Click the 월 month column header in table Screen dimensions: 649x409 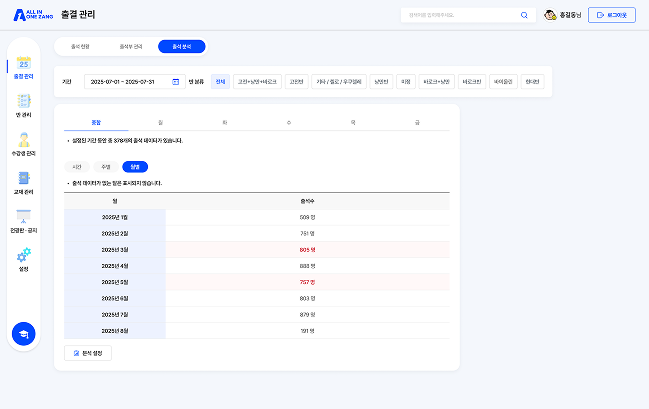(115, 201)
